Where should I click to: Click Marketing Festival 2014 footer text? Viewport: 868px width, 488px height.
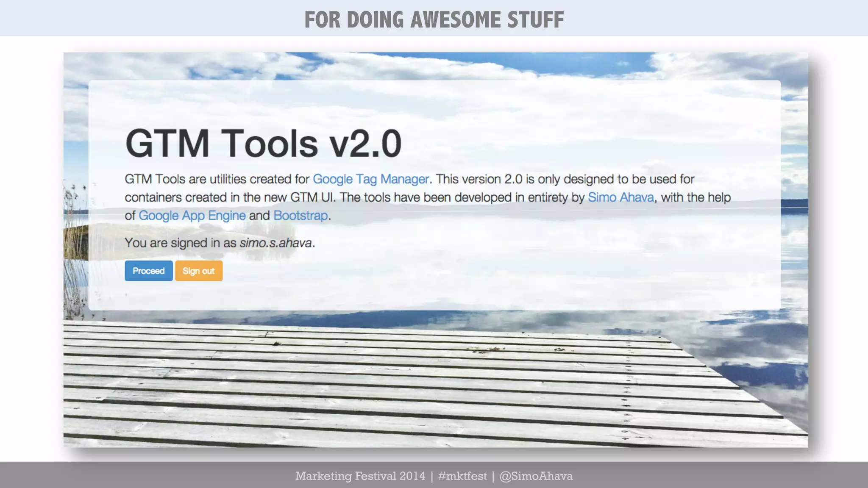360,476
